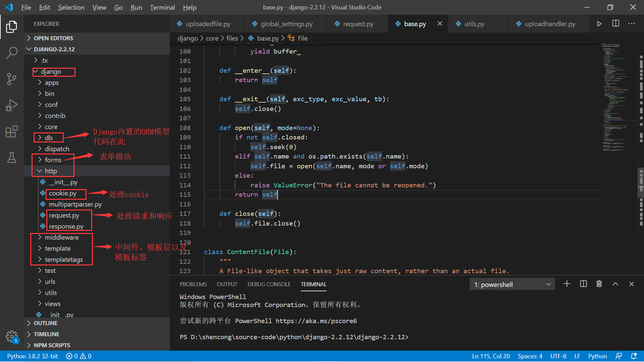Close the base.py editor tab
The height and width of the screenshot is (362, 644).
coord(440,24)
